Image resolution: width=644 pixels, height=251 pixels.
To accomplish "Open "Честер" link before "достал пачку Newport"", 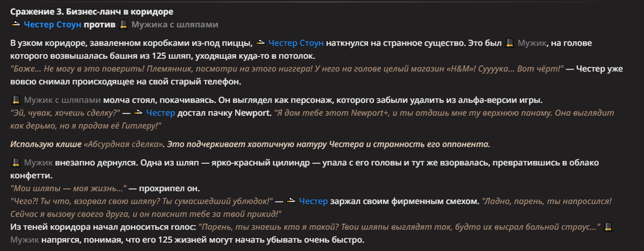I will (x=160, y=113).
